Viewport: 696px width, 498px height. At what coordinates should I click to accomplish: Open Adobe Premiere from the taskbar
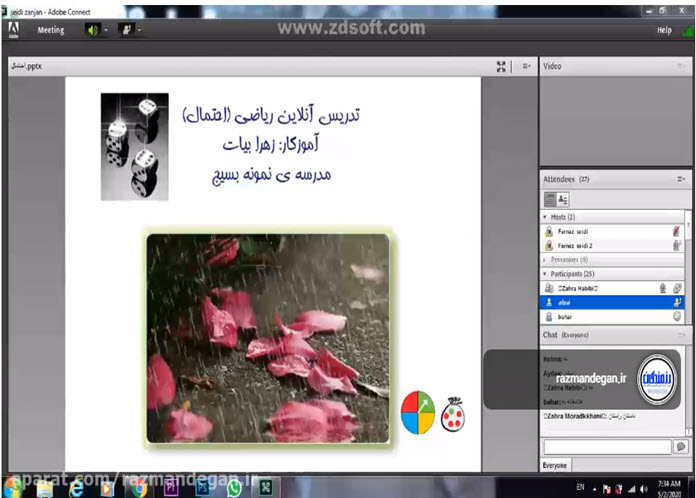pyautogui.click(x=171, y=488)
